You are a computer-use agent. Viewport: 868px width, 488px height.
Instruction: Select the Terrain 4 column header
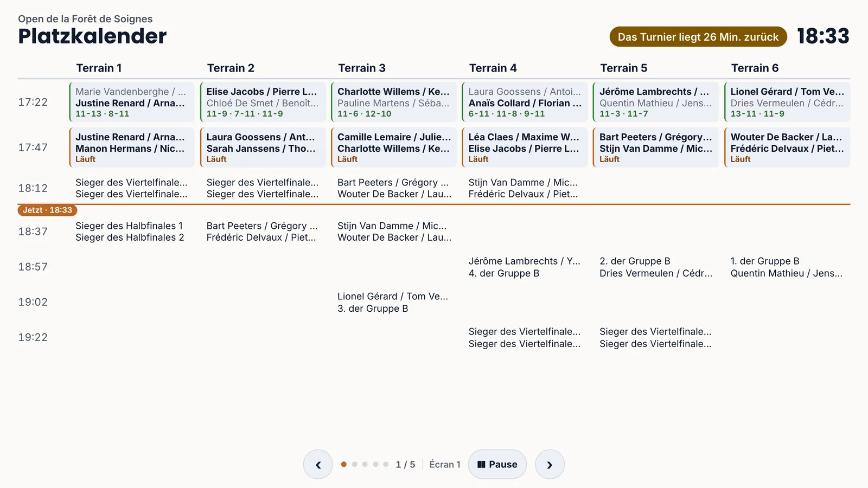(x=493, y=68)
